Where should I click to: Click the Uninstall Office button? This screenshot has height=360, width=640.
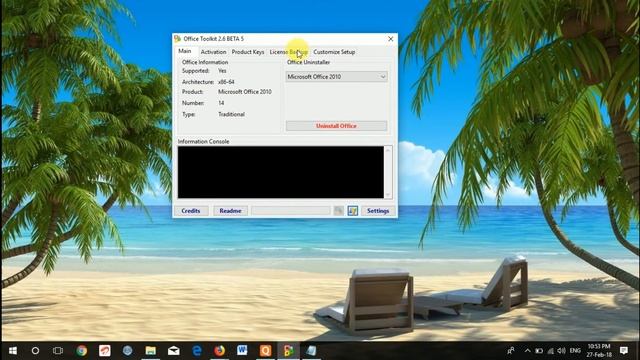336,126
